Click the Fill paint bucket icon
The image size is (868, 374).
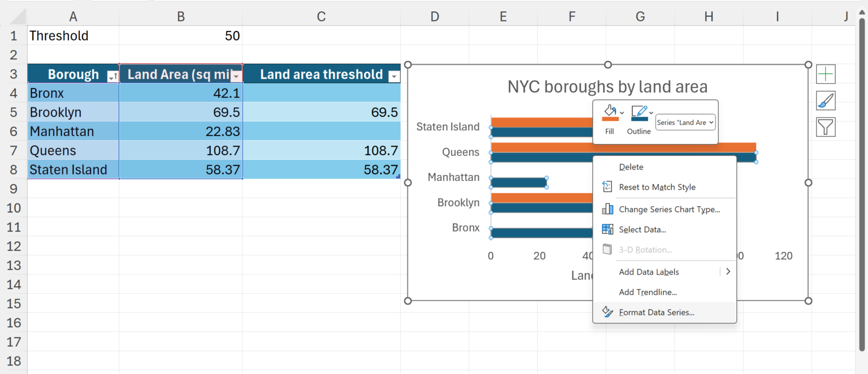pos(609,113)
